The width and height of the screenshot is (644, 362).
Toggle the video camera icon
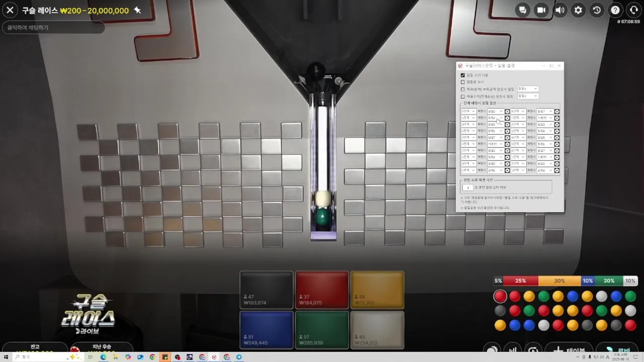coord(541,10)
